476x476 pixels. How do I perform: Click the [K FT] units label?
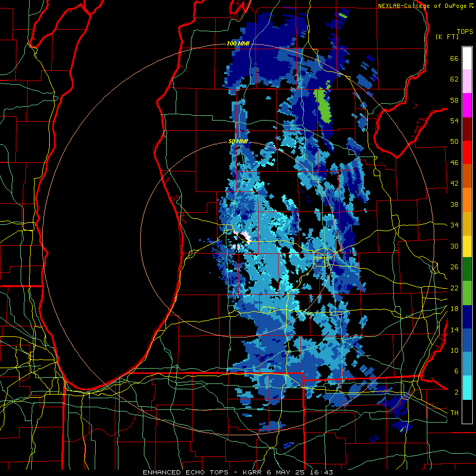coord(447,36)
